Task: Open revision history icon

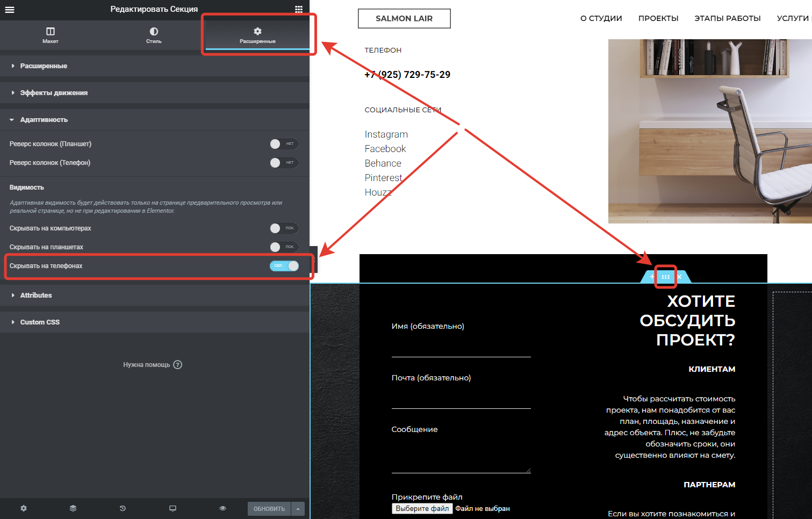Action: 123,508
